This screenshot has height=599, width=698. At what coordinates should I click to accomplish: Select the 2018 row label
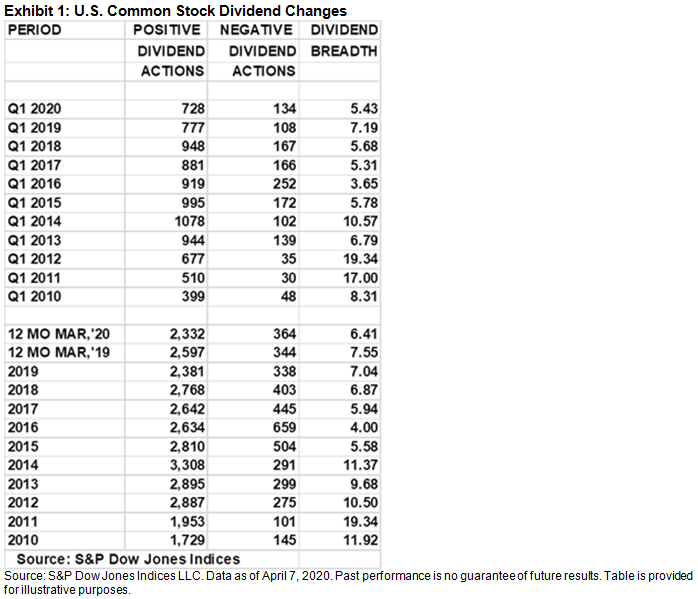pyautogui.click(x=22, y=390)
